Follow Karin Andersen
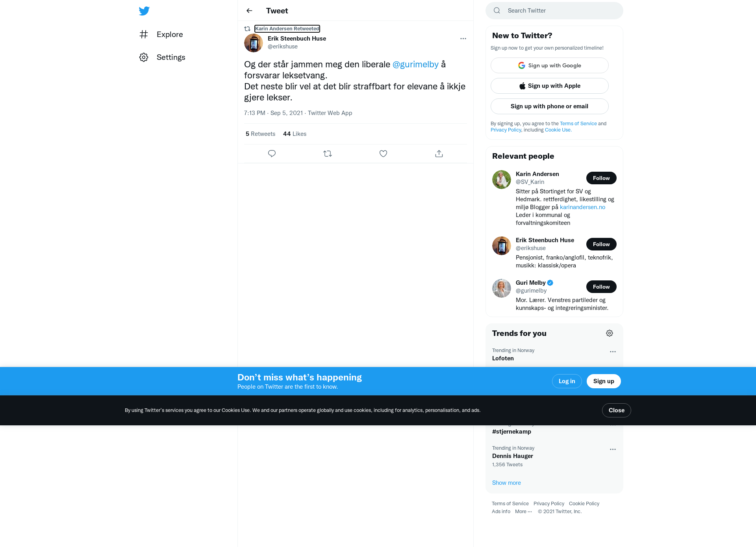 (x=601, y=178)
